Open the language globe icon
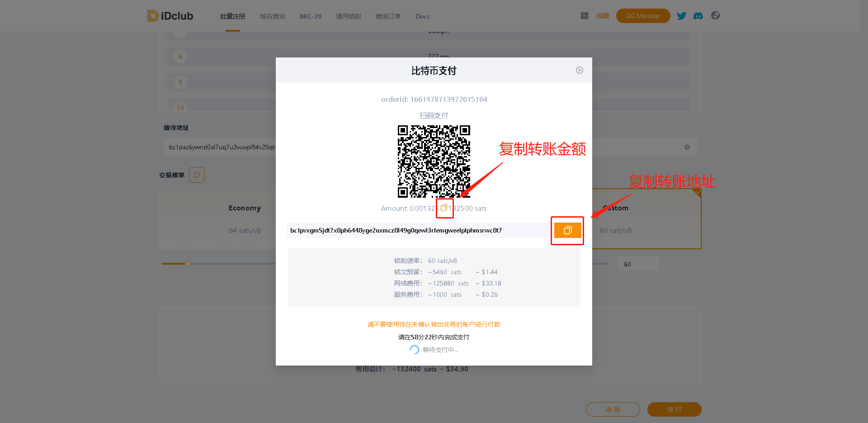 click(x=715, y=15)
